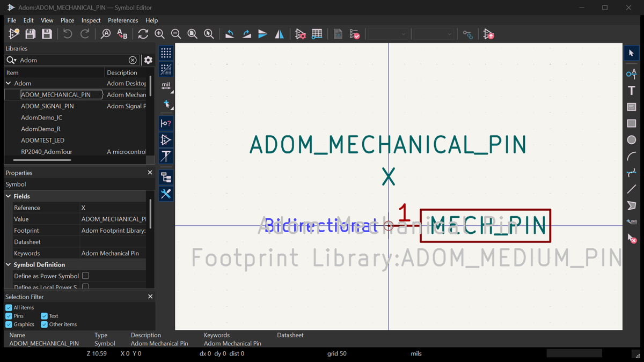Open library tree settings gear
The image size is (644, 362).
(148, 60)
